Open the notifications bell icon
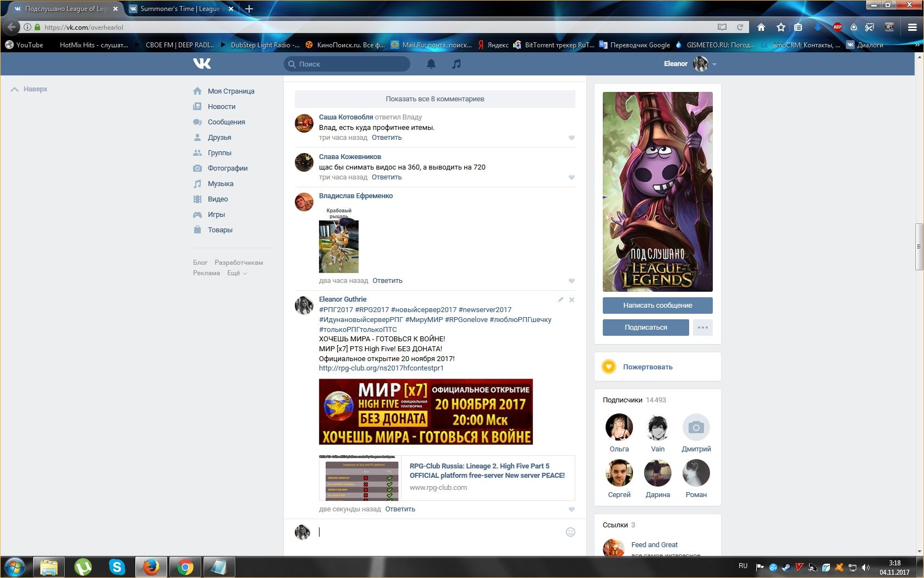 click(x=431, y=64)
